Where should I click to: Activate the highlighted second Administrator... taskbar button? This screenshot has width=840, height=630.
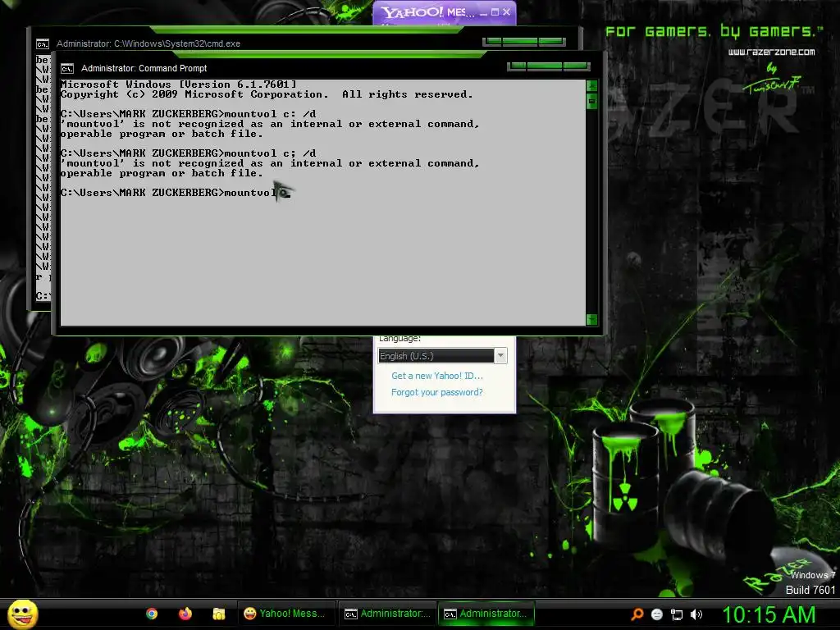[486, 614]
